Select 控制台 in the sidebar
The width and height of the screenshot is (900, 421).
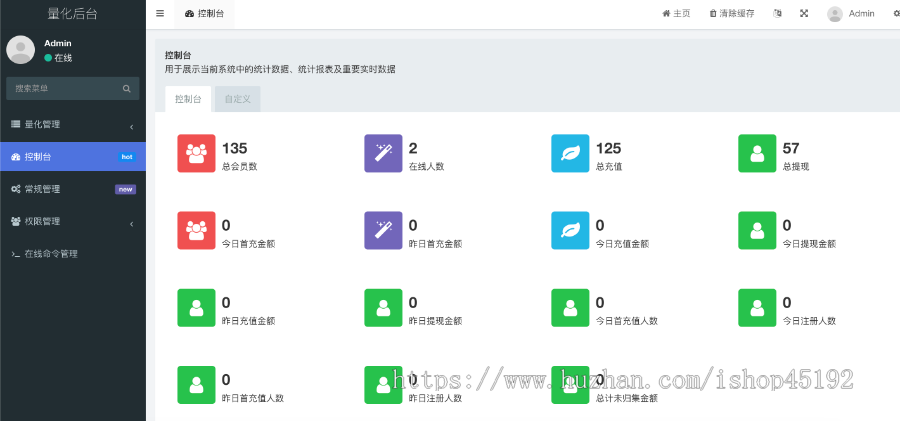coord(73,156)
